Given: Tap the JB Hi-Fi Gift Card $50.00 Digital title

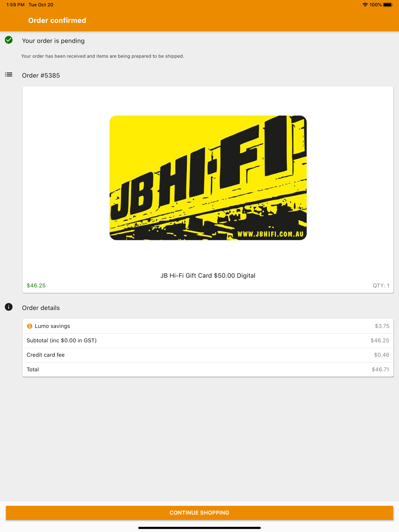Looking at the screenshot, I should [x=208, y=276].
